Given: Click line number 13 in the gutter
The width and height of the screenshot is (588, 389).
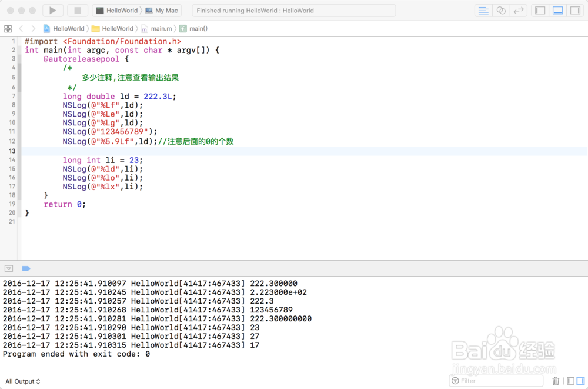Looking at the screenshot, I should (12, 151).
